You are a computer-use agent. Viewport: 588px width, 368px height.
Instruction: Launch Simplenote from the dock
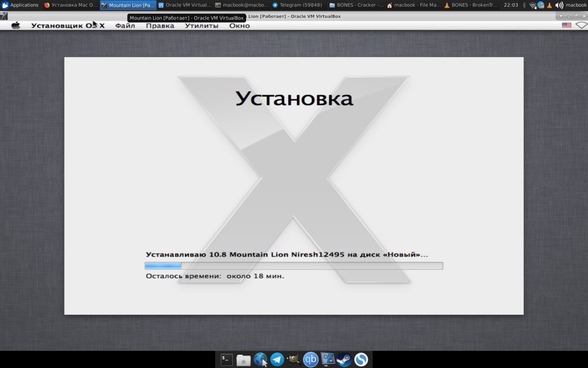[x=361, y=360]
